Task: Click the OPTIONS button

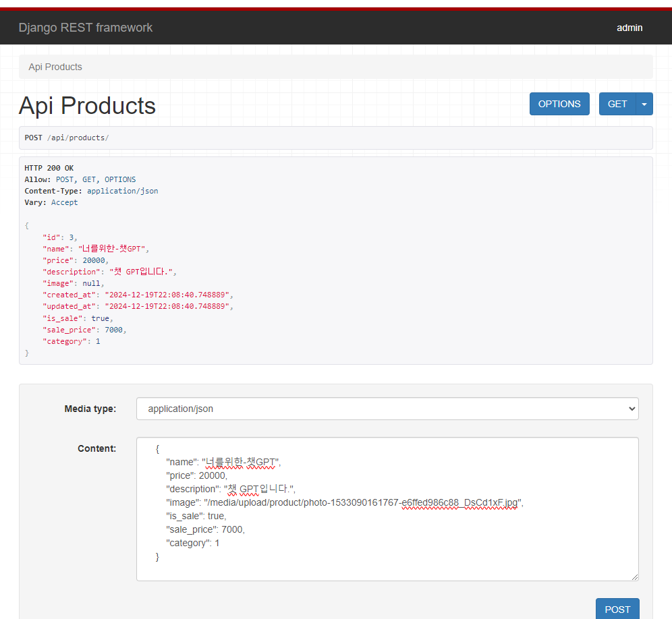Action: [559, 104]
